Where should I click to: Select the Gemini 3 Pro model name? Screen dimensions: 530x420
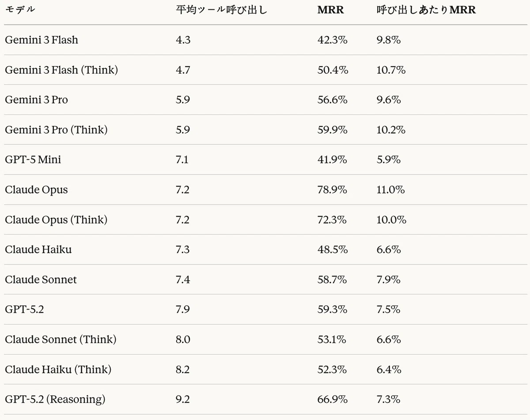tap(37, 100)
